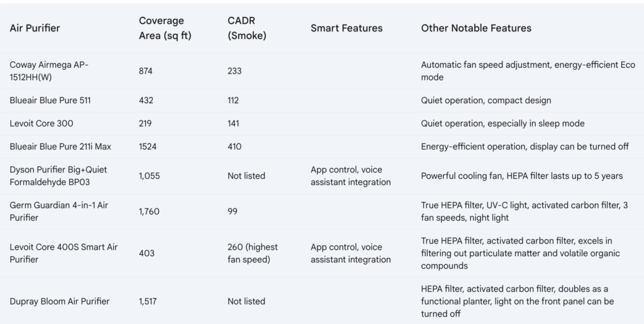
Task: Select the coverage value 1,760
Action: pos(150,211)
